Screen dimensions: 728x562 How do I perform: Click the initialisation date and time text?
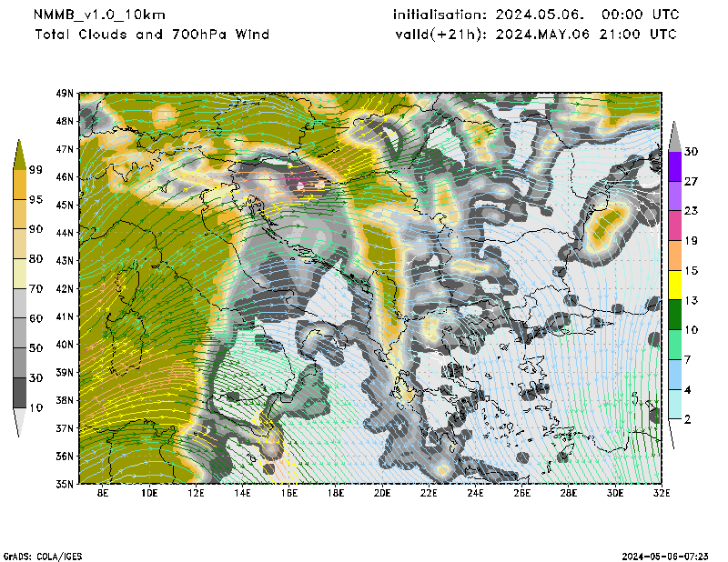536,15
